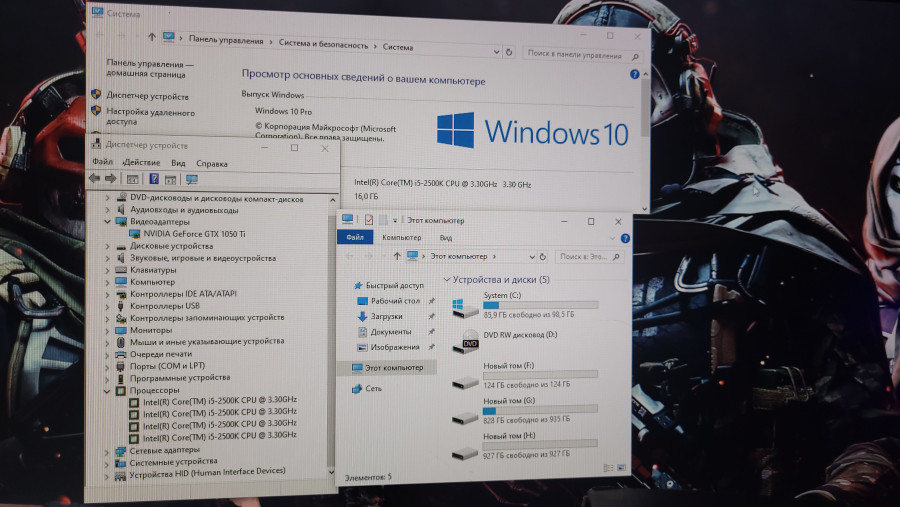Image resolution: width=900 pixels, height=507 pixels.
Task: Click Настройка удаленного доступа link
Action: [x=150, y=117]
